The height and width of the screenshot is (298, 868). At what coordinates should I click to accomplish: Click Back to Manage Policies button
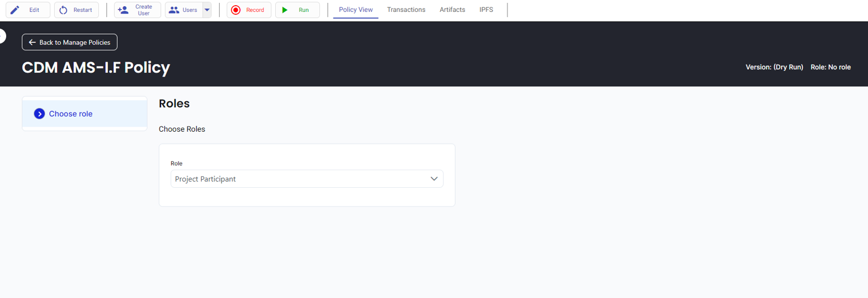tap(70, 42)
